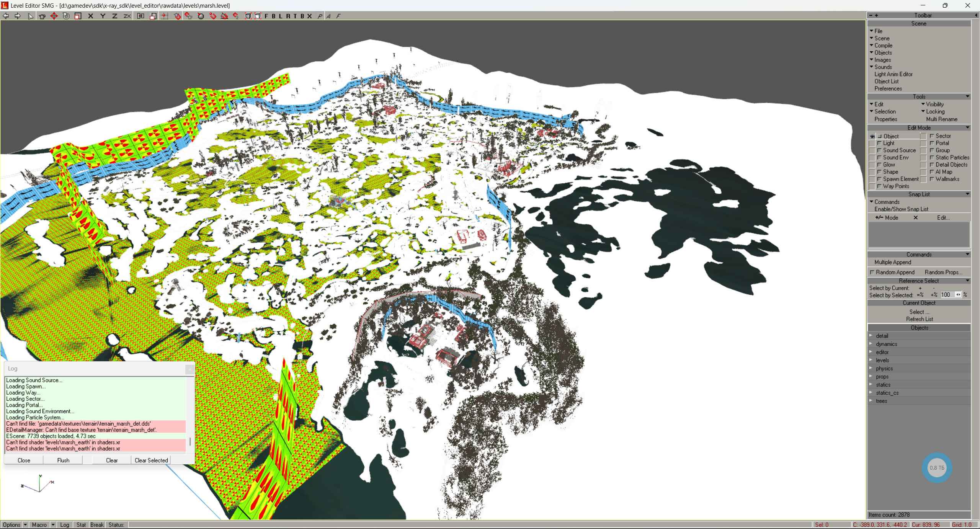This screenshot has width=980, height=529.
Task: Select the Sector edit mode
Action: [x=940, y=136]
